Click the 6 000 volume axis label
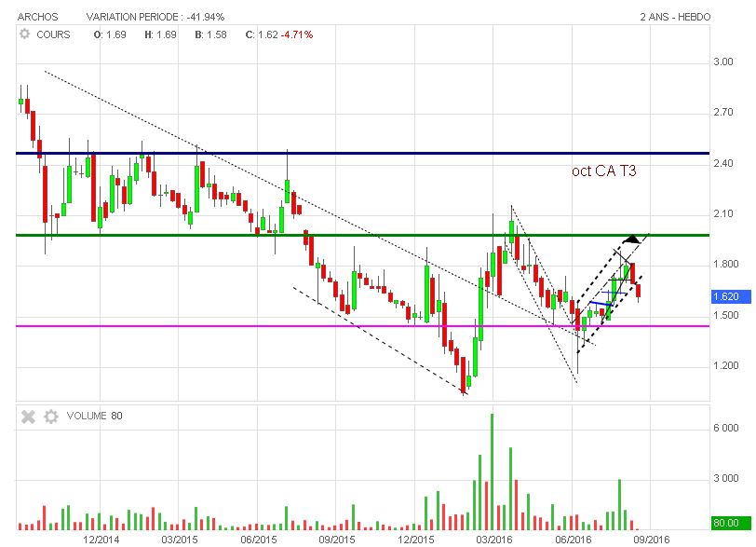Viewport: 756px width, 547px height. pos(726,429)
